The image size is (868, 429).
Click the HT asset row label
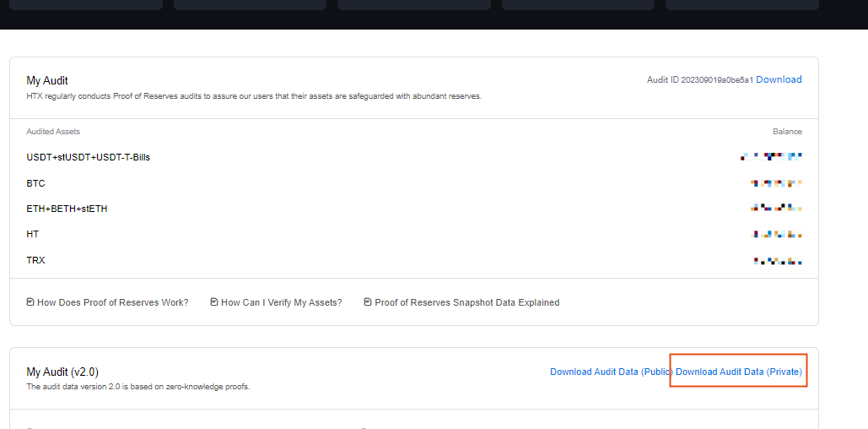click(x=33, y=235)
